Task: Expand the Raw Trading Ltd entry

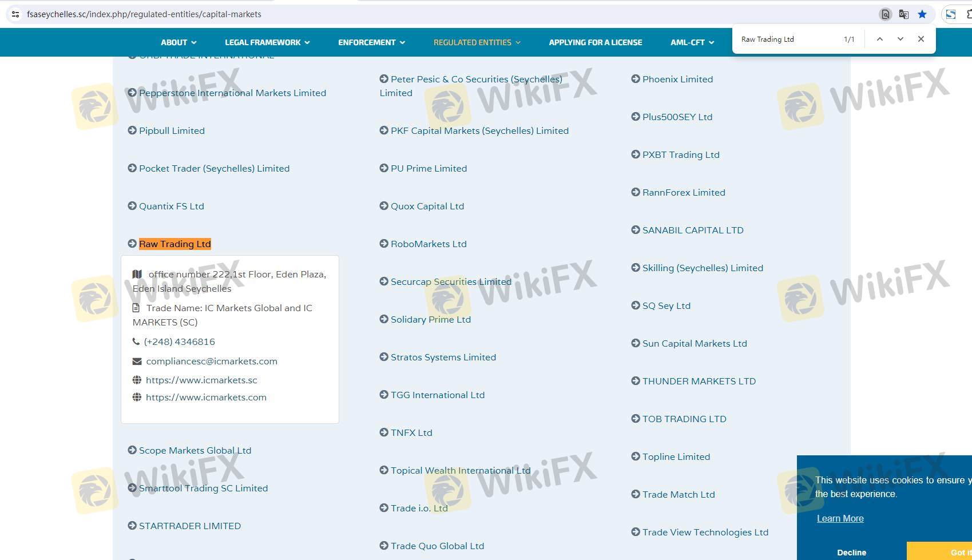Action: (175, 244)
